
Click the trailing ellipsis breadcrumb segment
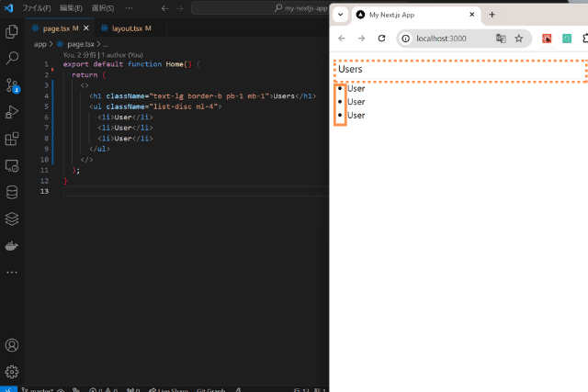click(106, 44)
